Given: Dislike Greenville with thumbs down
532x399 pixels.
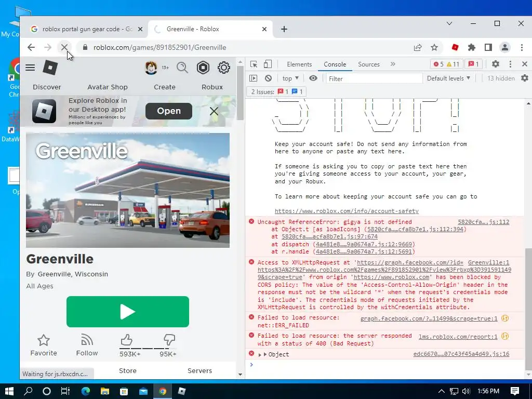Looking at the screenshot, I should [x=169, y=340].
